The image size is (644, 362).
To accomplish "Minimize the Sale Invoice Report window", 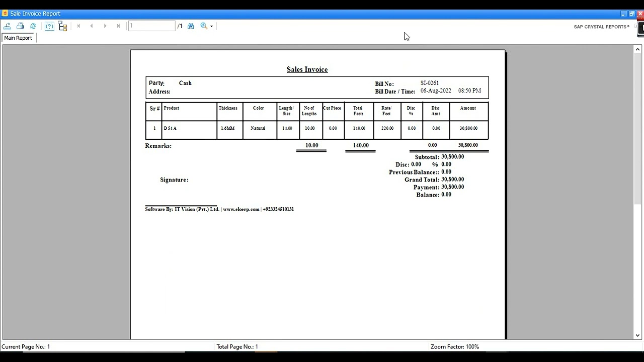I will [623, 14].
